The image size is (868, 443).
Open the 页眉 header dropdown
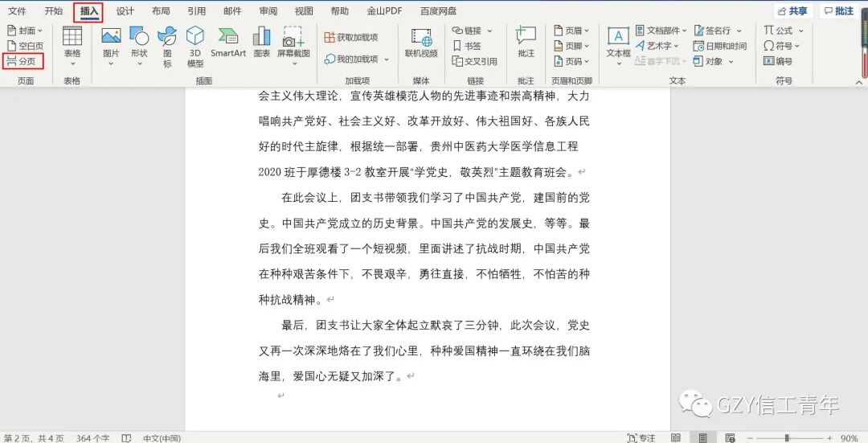[571, 31]
